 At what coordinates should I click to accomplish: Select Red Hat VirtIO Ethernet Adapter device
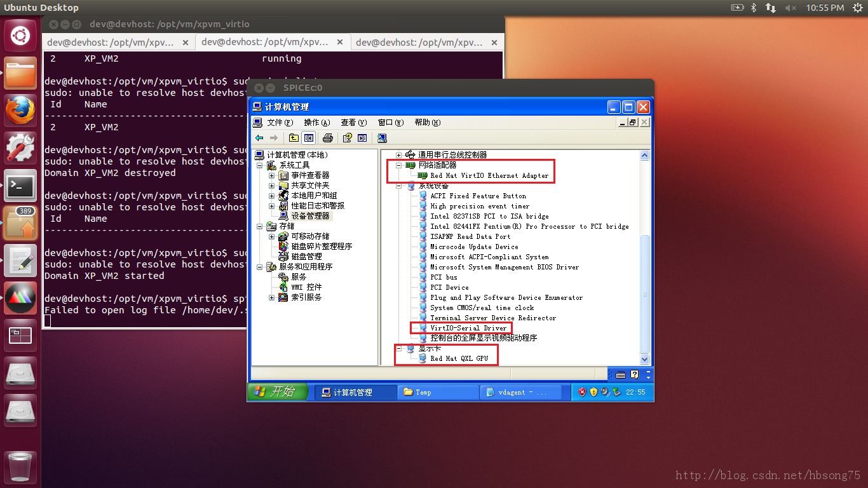pos(489,175)
